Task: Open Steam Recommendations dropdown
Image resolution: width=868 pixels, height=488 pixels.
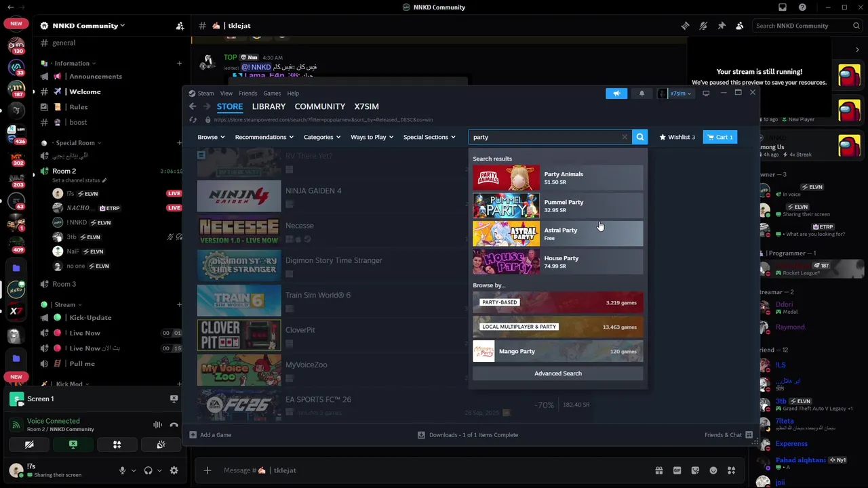Action: click(x=264, y=137)
